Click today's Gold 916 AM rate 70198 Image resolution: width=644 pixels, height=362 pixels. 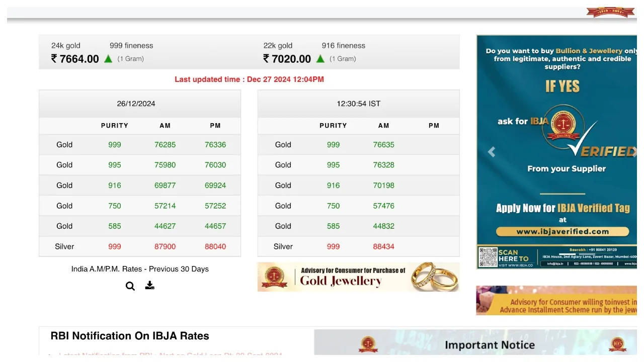click(384, 186)
